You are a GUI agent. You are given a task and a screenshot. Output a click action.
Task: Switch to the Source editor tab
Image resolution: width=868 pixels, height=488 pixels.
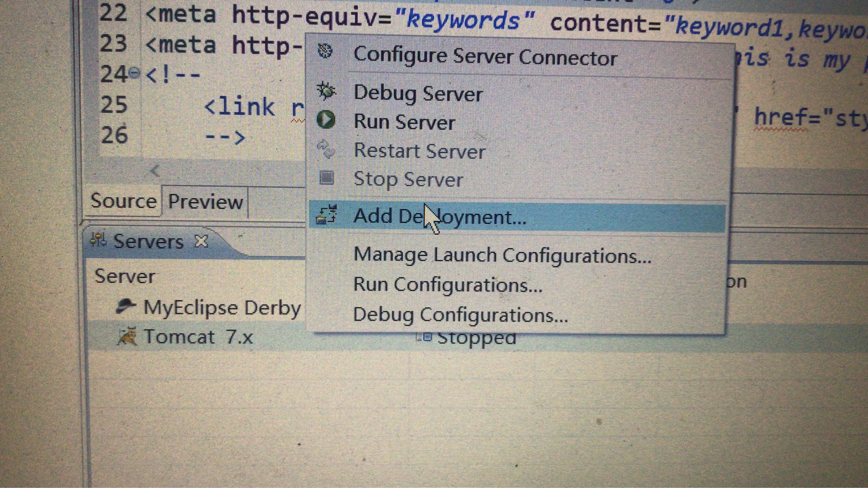(123, 201)
